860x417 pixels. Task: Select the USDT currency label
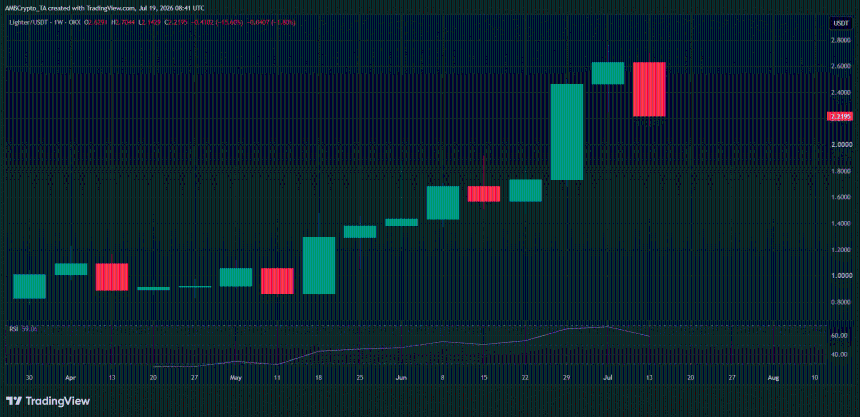click(x=839, y=23)
